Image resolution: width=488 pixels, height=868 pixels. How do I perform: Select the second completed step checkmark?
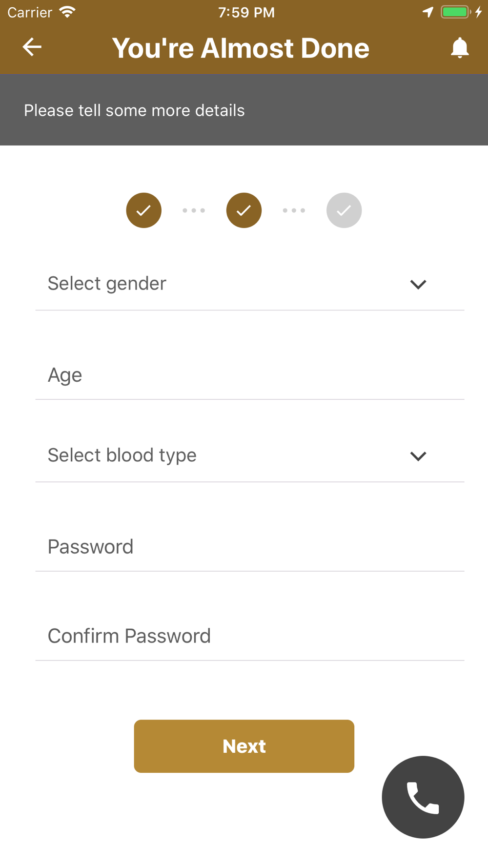click(x=244, y=210)
